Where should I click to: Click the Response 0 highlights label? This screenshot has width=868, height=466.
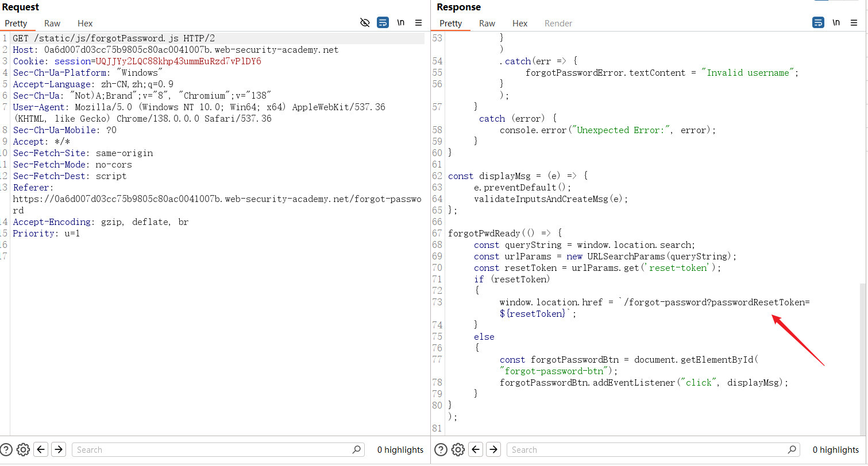coord(835,450)
